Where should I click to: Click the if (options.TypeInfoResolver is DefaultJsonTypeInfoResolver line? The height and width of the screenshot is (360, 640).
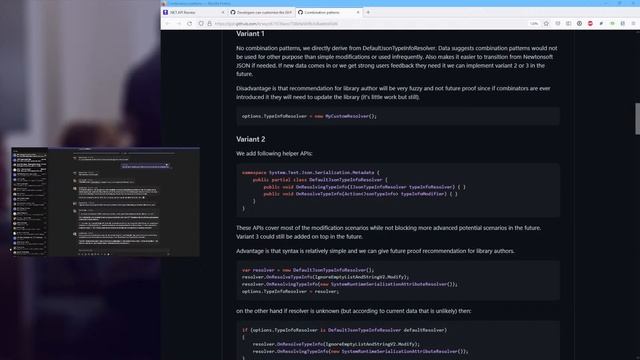pyautogui.click(x=344, y=330)
